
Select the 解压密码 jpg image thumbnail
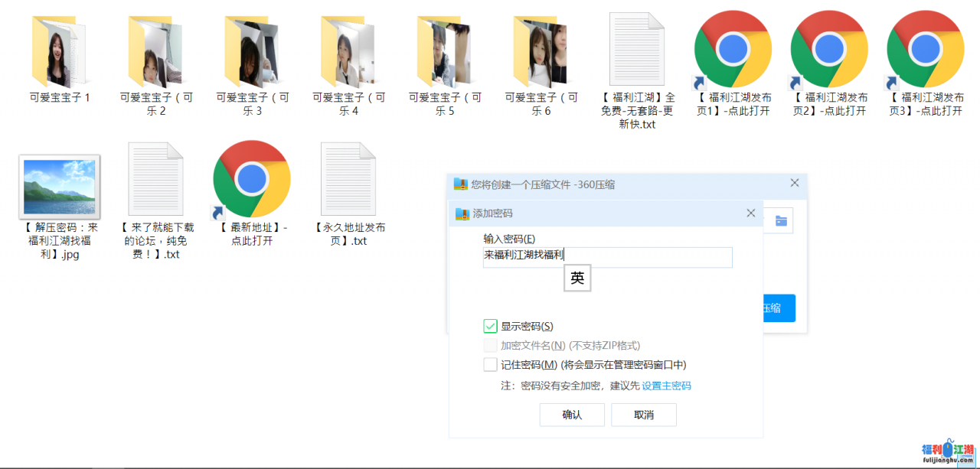(x=59, y=186)
